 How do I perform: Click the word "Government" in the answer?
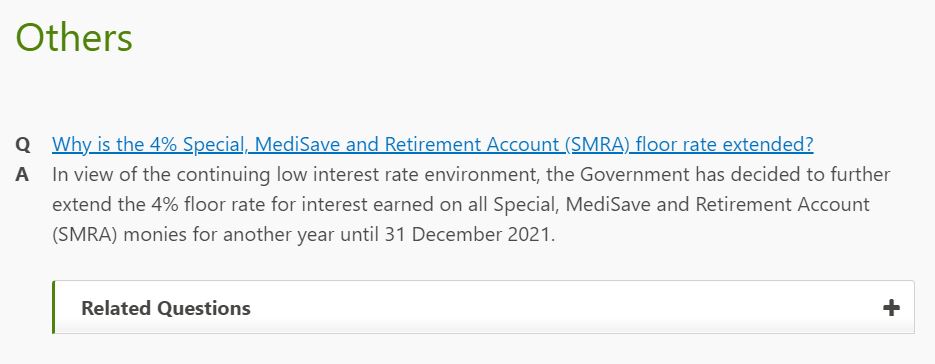click(633, 174)
